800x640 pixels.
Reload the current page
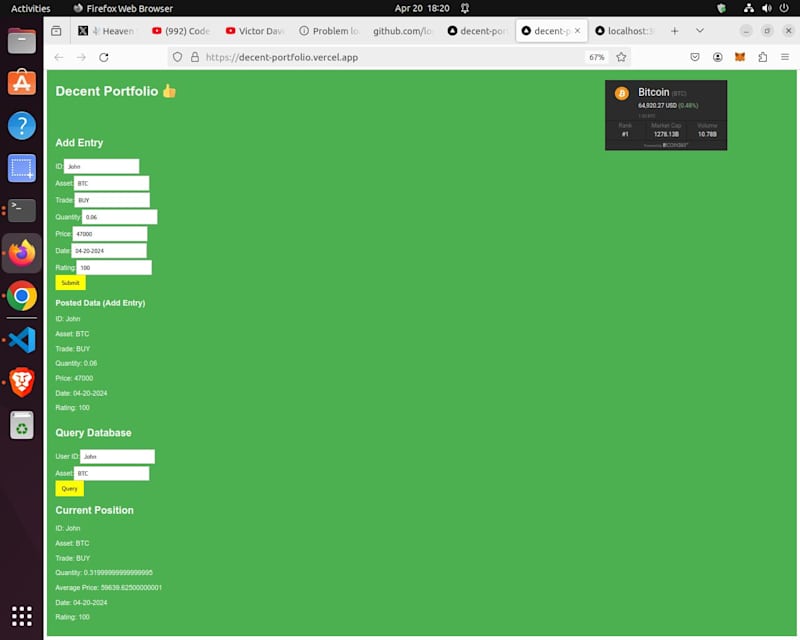(x=104, y=57)
